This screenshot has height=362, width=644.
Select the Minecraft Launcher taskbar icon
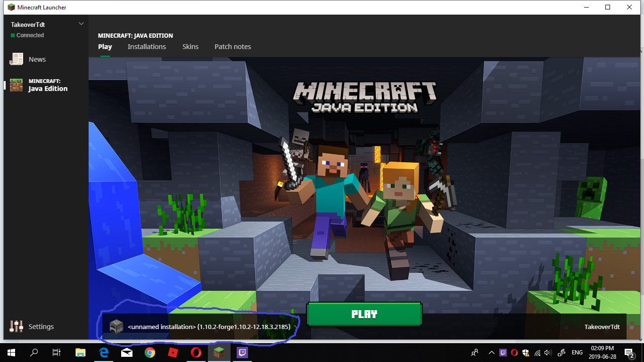point(219,353)
